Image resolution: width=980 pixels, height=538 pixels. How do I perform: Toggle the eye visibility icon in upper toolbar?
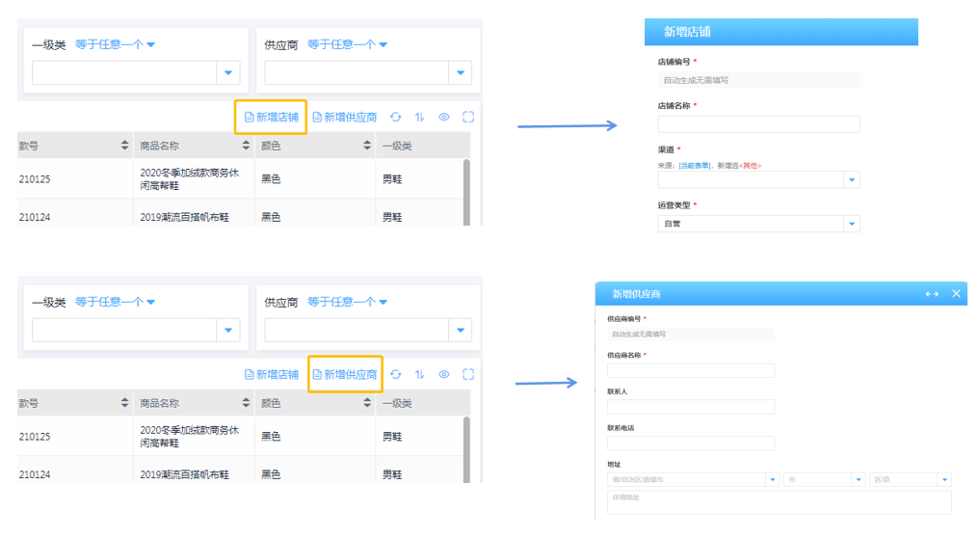point(444,117)
